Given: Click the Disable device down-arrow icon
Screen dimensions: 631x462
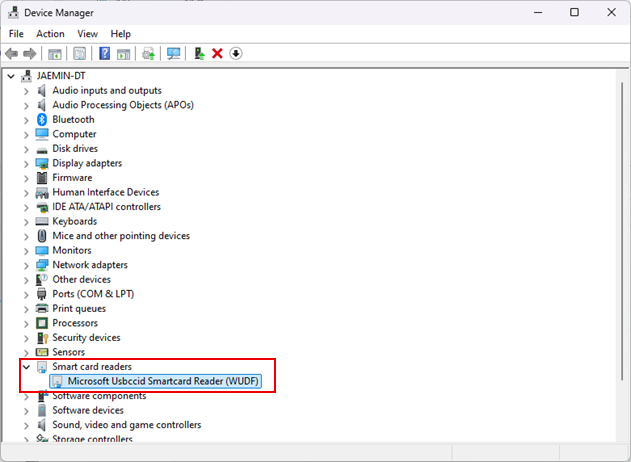Looking at the screenshot, I should [x=236, y=54].
